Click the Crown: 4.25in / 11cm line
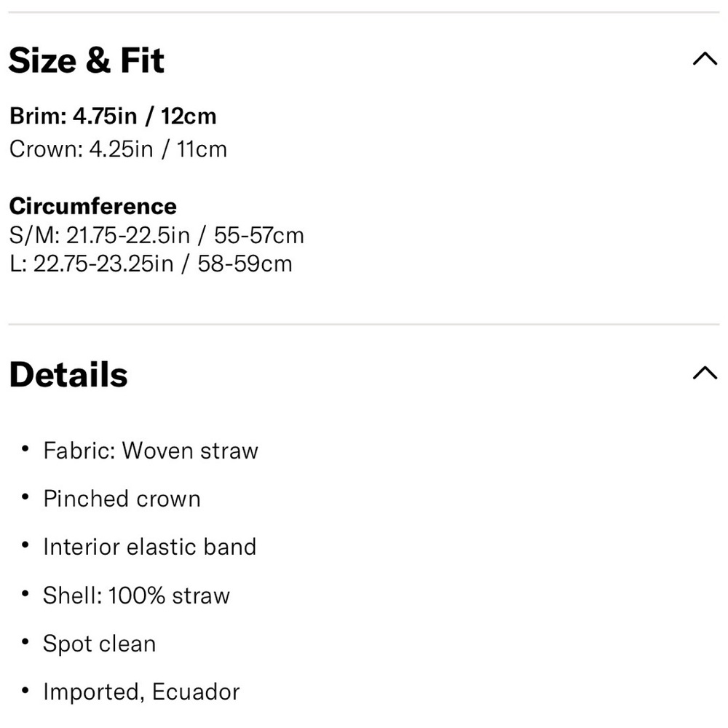Viewport: 728px width, 728px height. [118, 149]
